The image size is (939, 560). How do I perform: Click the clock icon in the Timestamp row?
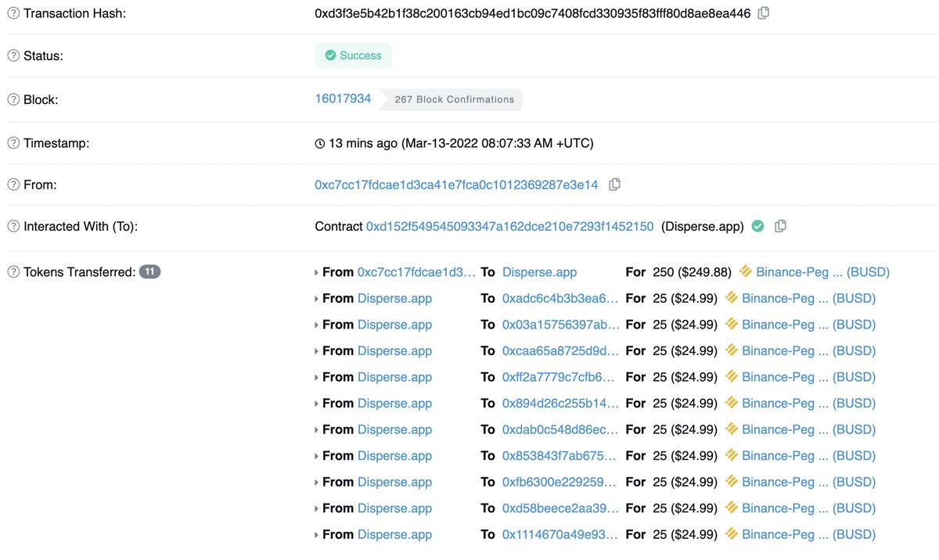click(319, 144)
